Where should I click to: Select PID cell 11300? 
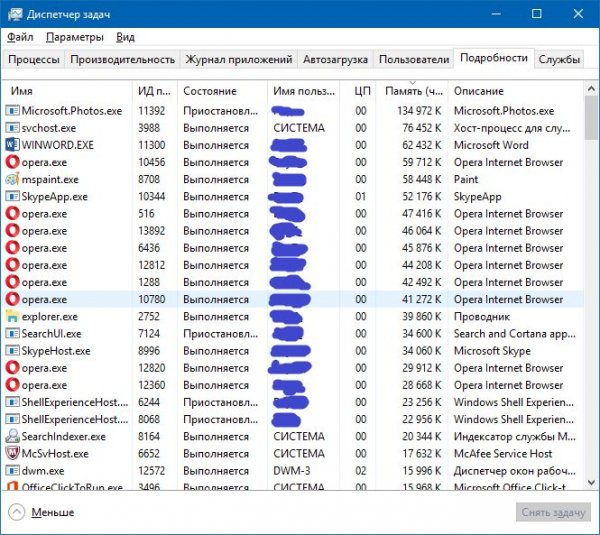click(152, 145)
